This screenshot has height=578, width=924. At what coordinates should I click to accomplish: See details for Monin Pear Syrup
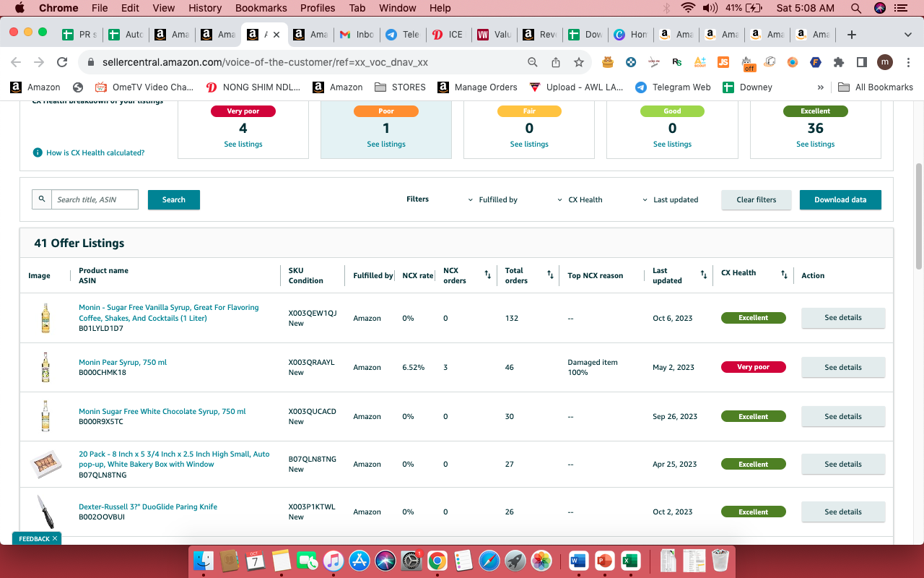[x=843, y=367]
